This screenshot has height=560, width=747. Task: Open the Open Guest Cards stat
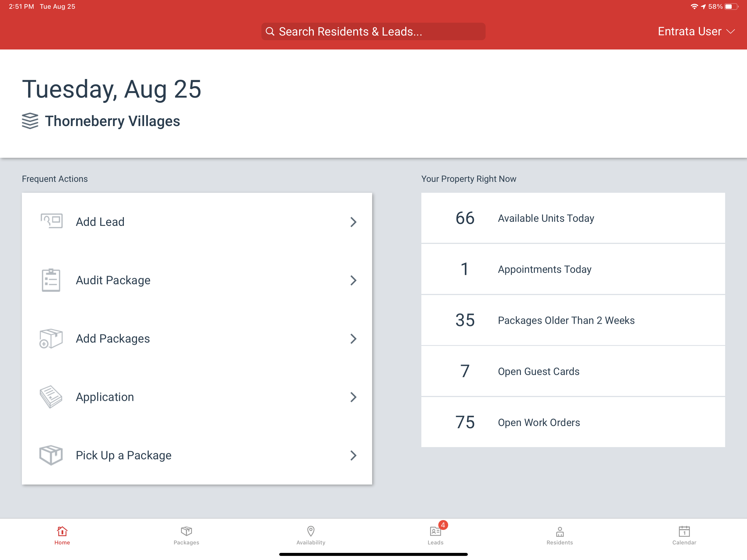coord(573,371)
